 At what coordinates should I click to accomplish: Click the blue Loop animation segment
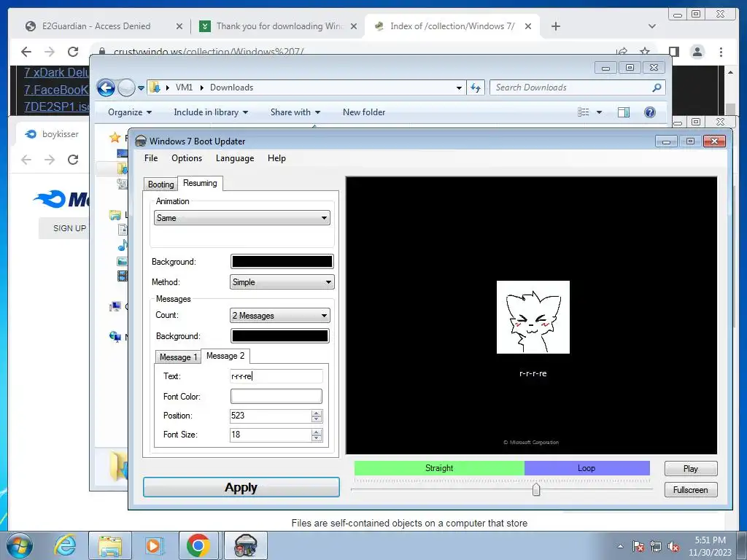[587, 468]
